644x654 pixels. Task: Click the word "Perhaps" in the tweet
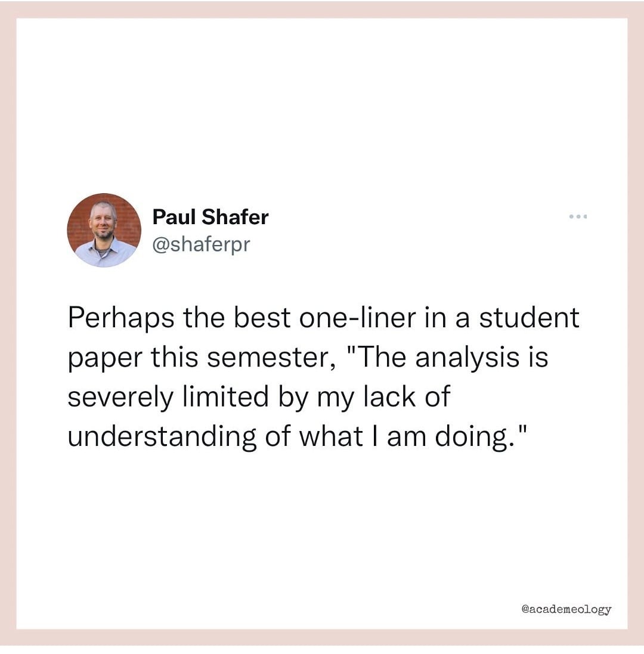point(121,318)
